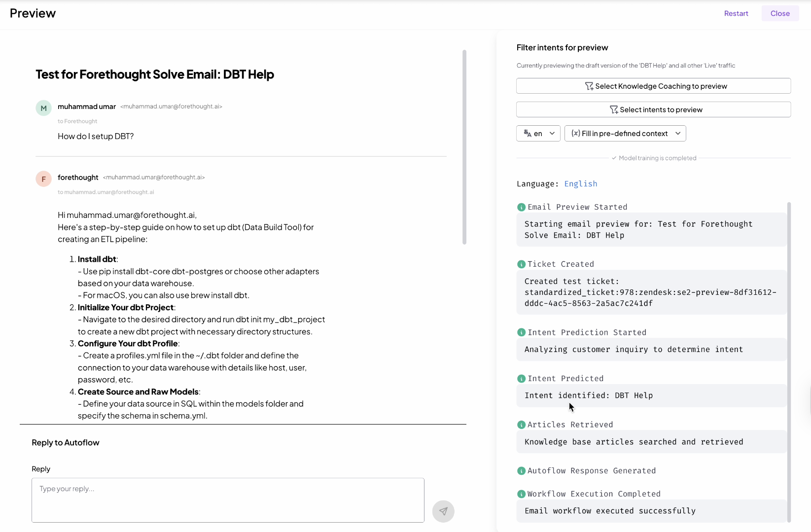This screenshot has height=532, width=811.
Task: Open the en language dropdown
Action: [538, 133]
